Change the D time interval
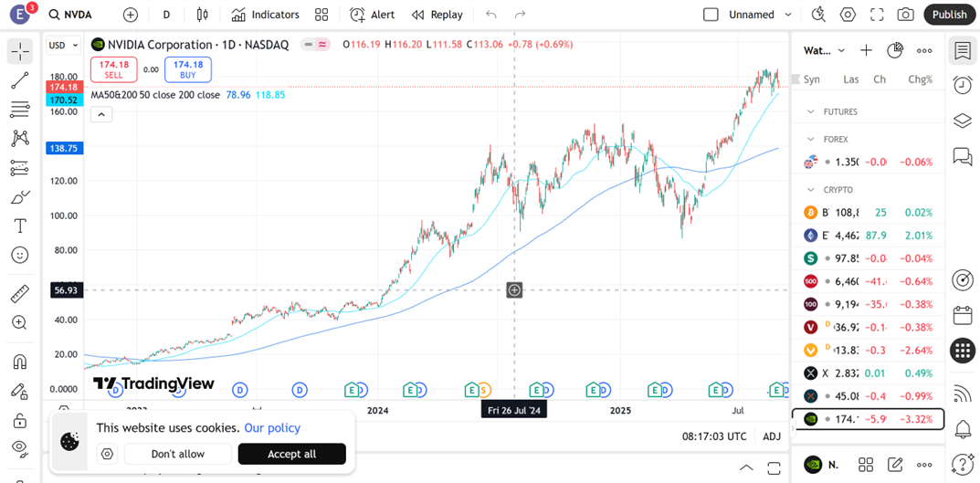This screenshot has height=483, width=980. tap(166, 15)
